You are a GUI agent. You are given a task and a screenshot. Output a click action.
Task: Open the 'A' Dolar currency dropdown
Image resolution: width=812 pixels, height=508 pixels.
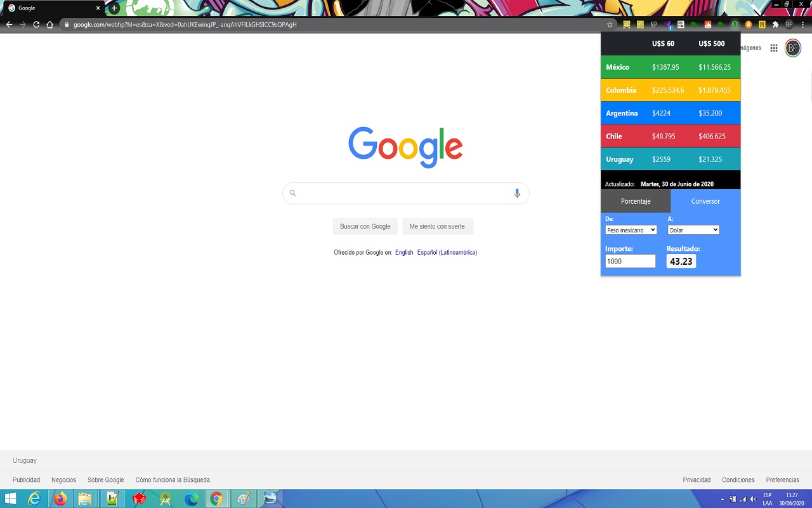coord(693,230)
